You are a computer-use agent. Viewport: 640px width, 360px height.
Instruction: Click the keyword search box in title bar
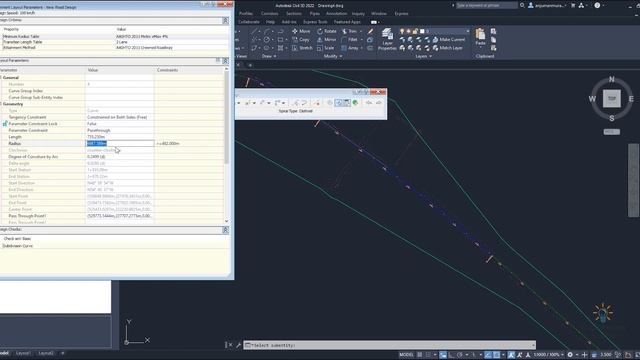(x=487, y=5)
